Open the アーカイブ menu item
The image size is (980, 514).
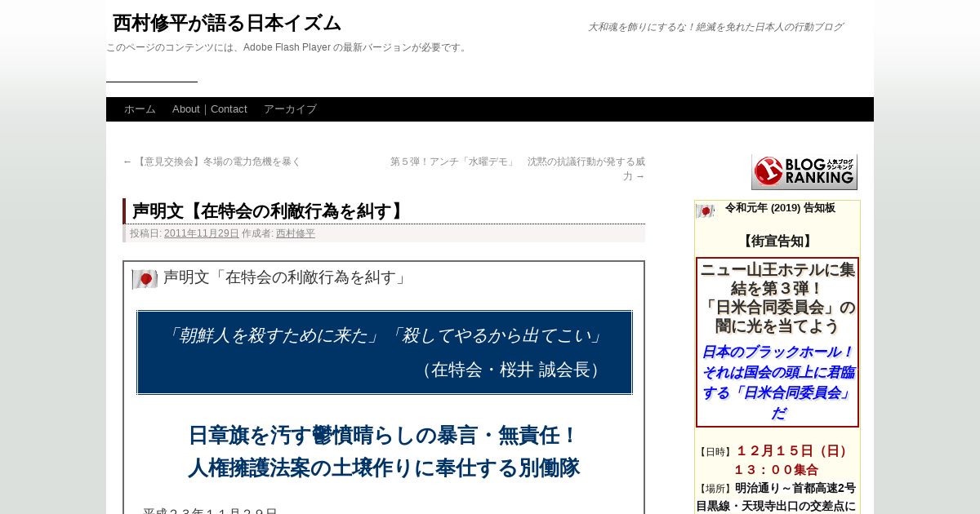[290, 109]
